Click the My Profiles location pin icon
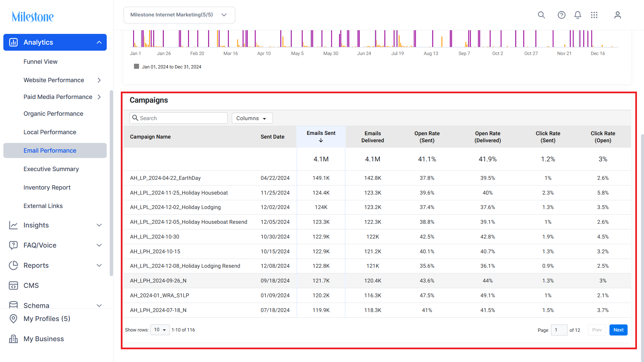 pos(13,319)
